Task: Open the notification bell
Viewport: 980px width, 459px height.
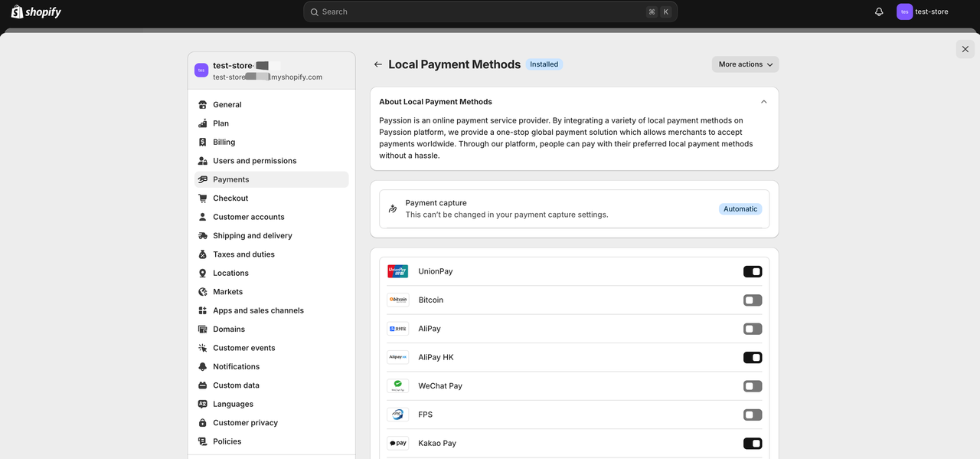Action: click(x=878, y=11)
